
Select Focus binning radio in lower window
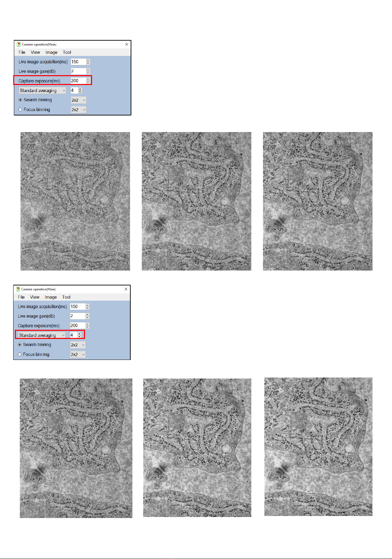[x=20, y=354]
